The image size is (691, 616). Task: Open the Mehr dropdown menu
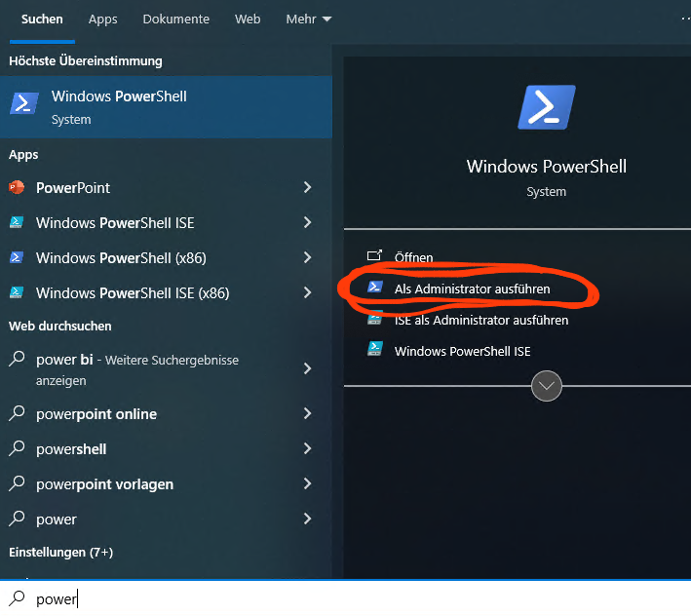click(308, 19)
